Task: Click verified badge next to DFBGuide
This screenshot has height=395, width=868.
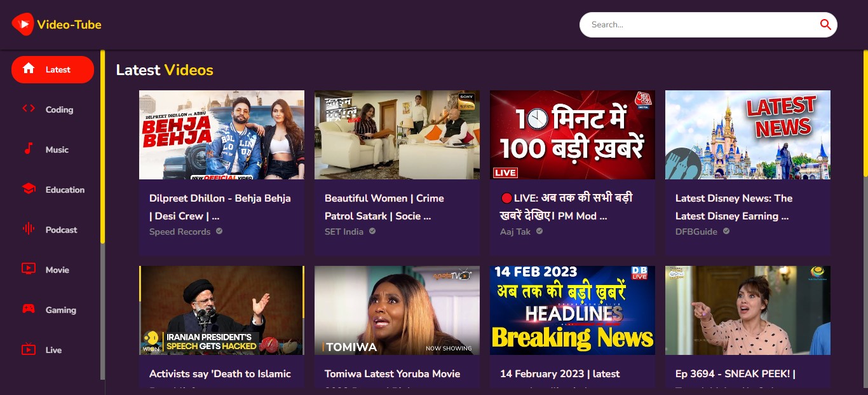Action: (x=726, y=232)
